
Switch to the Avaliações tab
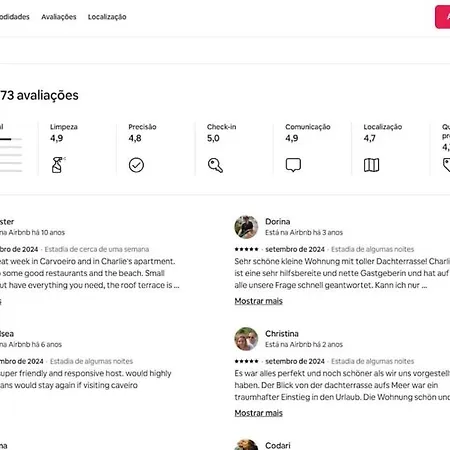[x=59, y=17]
